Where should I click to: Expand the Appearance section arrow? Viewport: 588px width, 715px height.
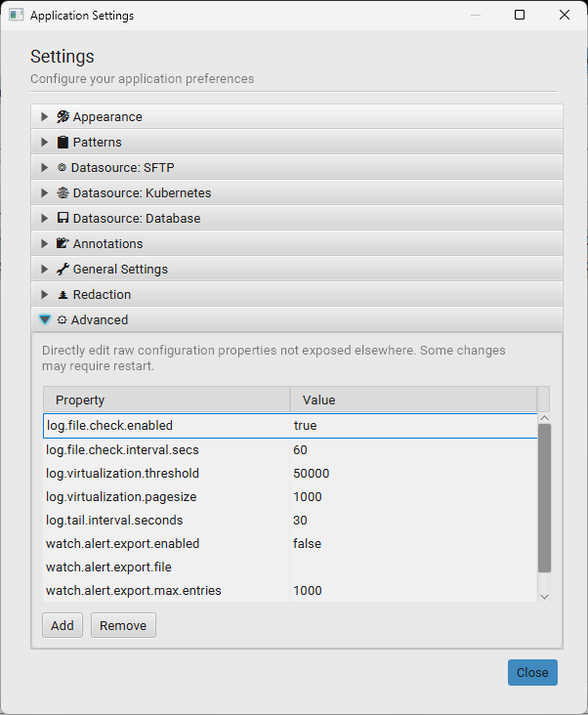(44, 117)
